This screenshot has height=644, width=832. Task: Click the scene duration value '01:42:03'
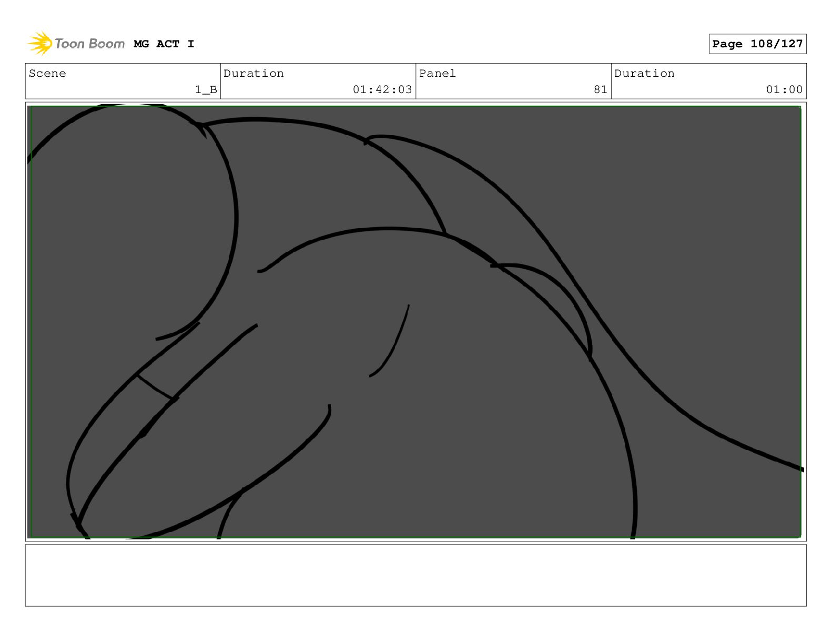coord(382,90)
